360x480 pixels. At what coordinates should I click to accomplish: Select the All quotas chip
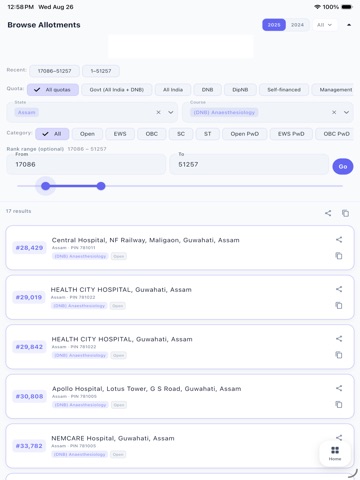[53, 90]
